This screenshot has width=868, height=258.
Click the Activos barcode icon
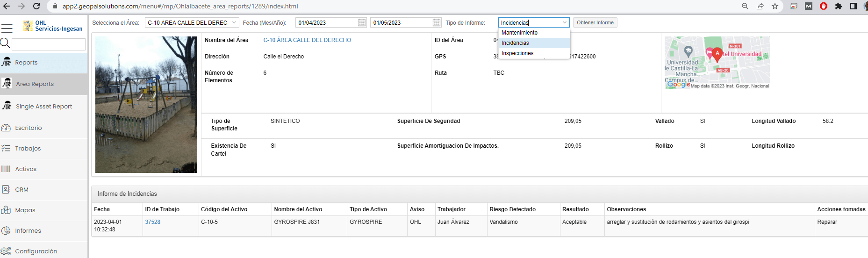pos(6,169)
